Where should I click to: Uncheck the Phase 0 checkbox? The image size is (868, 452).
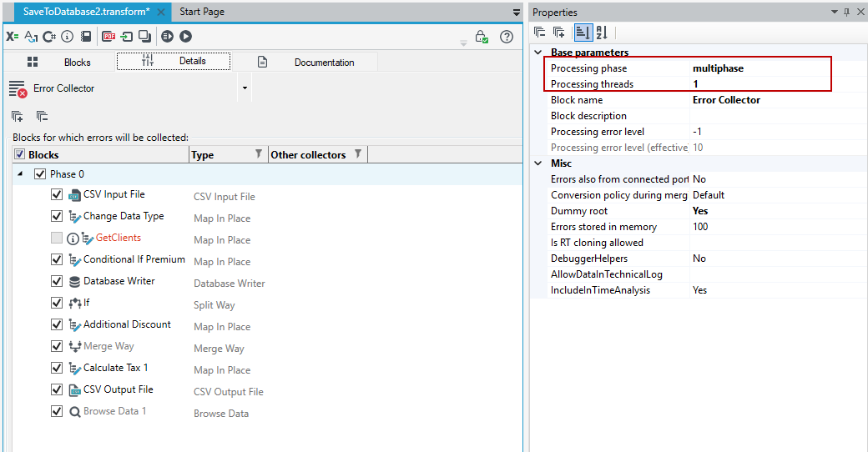point(39,174)
